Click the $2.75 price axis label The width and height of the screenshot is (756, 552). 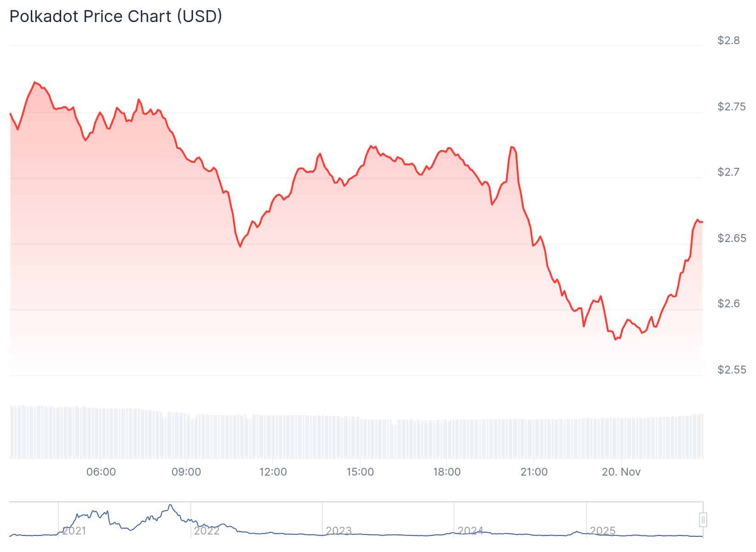[731, 107]
